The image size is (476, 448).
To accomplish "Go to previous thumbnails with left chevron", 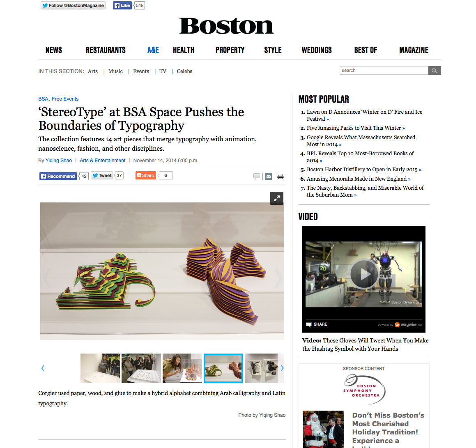I will (43, 368).
